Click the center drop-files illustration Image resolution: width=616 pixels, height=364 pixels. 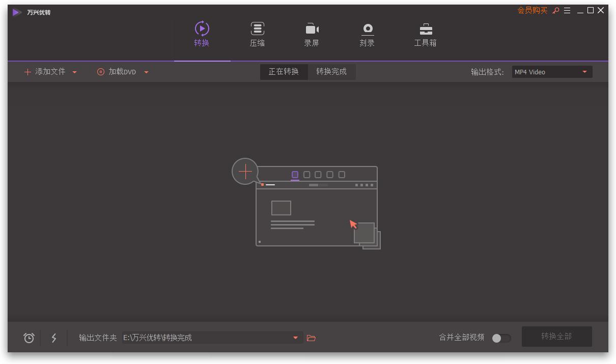[x=306, y=204]
